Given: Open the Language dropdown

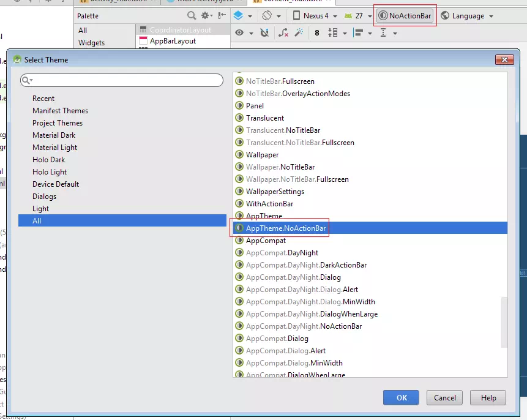Looking at the screenshot, I should pyautogui.click(x=467, y=16).
